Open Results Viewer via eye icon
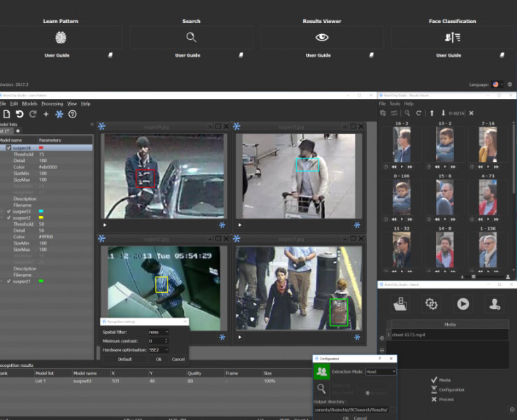The height and width of the screenshot is (420, 517). (x=321, y=38)
